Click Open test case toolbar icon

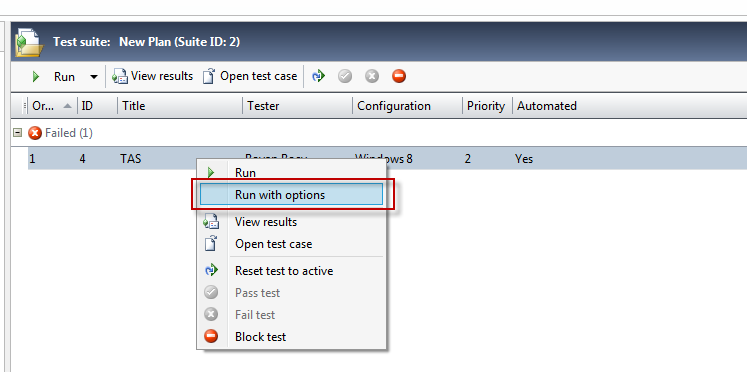pyautogui.click(x=209, y=76)
